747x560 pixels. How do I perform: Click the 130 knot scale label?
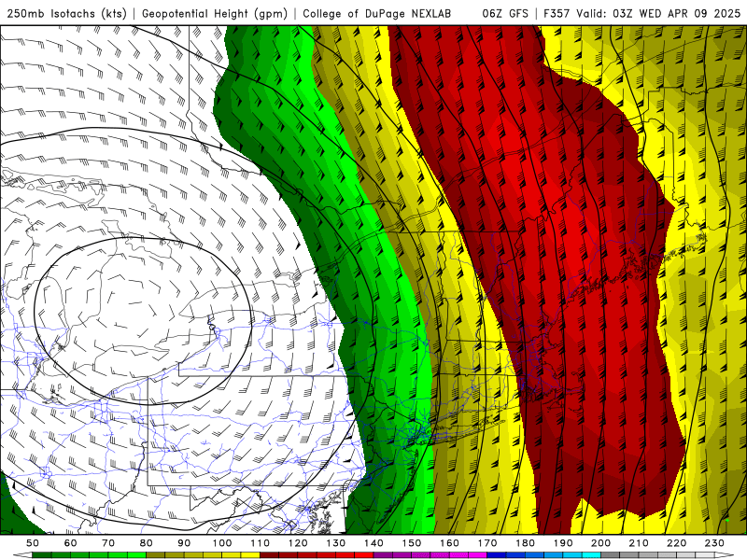tap(336, 543)
